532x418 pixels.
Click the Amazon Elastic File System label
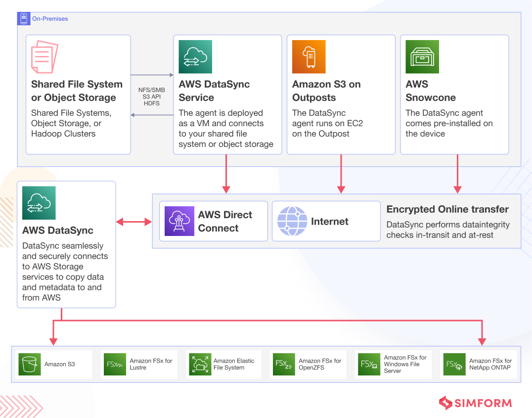(x=234, y=365)
